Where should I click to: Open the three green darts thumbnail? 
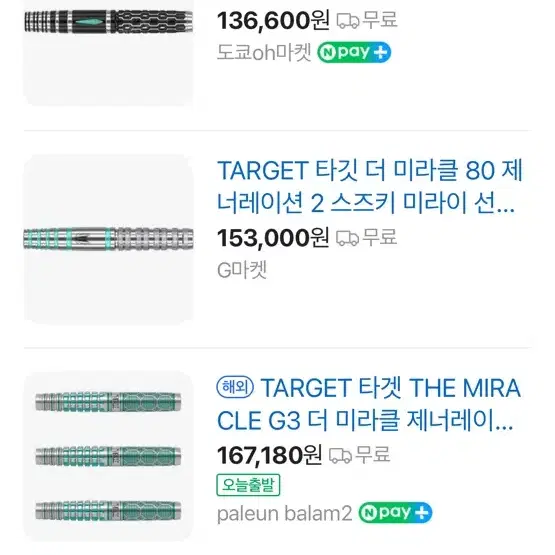click(x=108, y=456)
